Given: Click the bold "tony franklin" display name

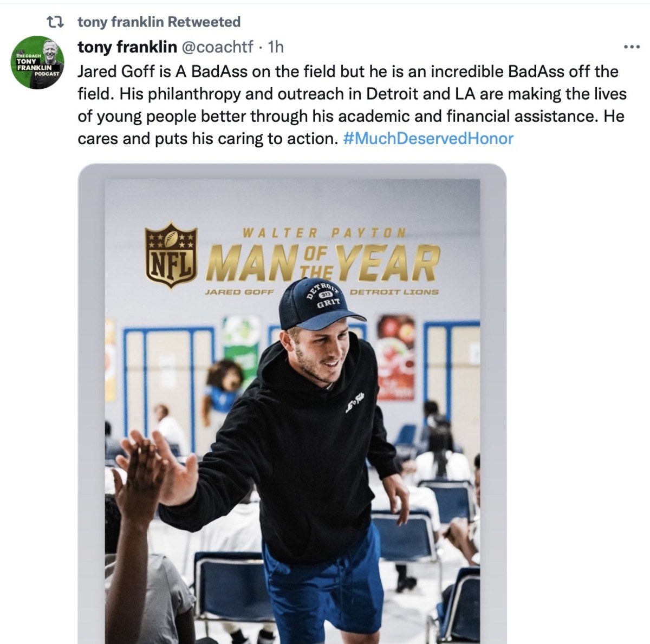Looking at the screenshot, I should point(127,47).
